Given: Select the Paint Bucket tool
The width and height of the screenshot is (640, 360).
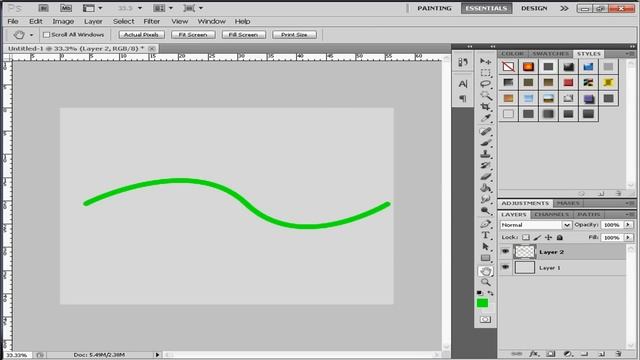Looking at the screenshot, I should coord(485,188).
